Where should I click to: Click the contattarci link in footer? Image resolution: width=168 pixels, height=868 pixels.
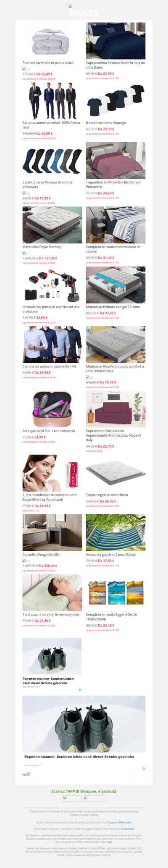(x=127, y=829)
